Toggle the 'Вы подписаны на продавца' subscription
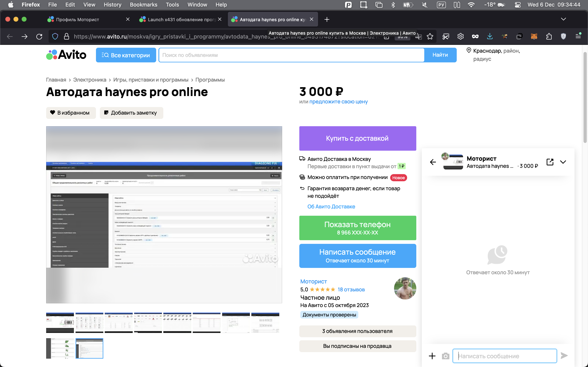Viewport: 588px width, 367px height. (357, 346)
